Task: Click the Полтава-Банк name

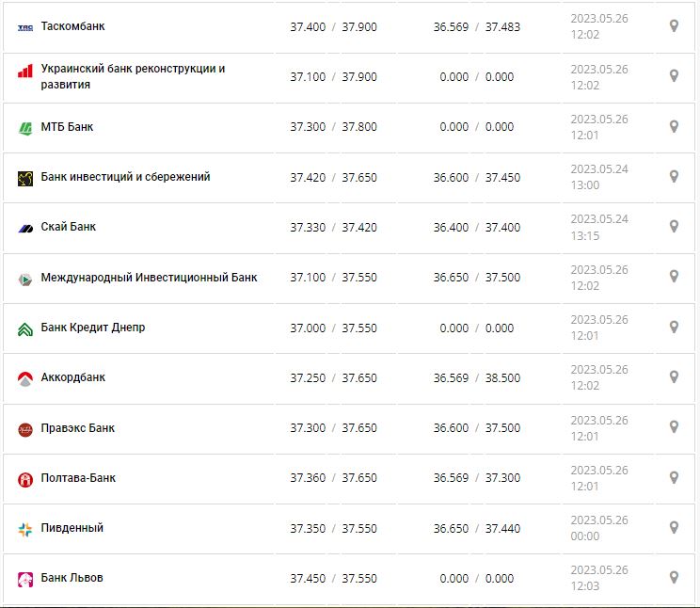Action: coord(79,478)
